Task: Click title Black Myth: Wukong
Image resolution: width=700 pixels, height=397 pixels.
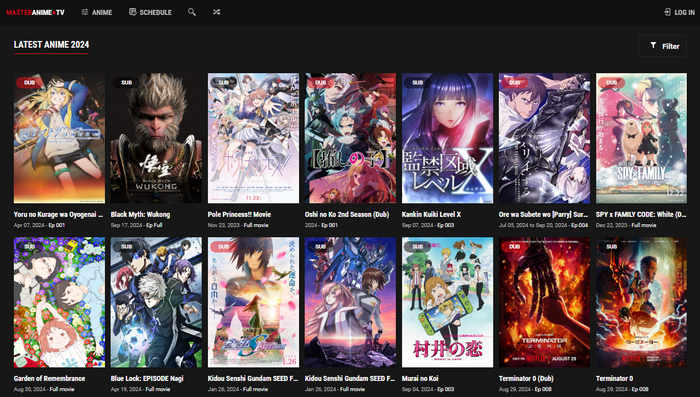Action: (x=140, y=215)
